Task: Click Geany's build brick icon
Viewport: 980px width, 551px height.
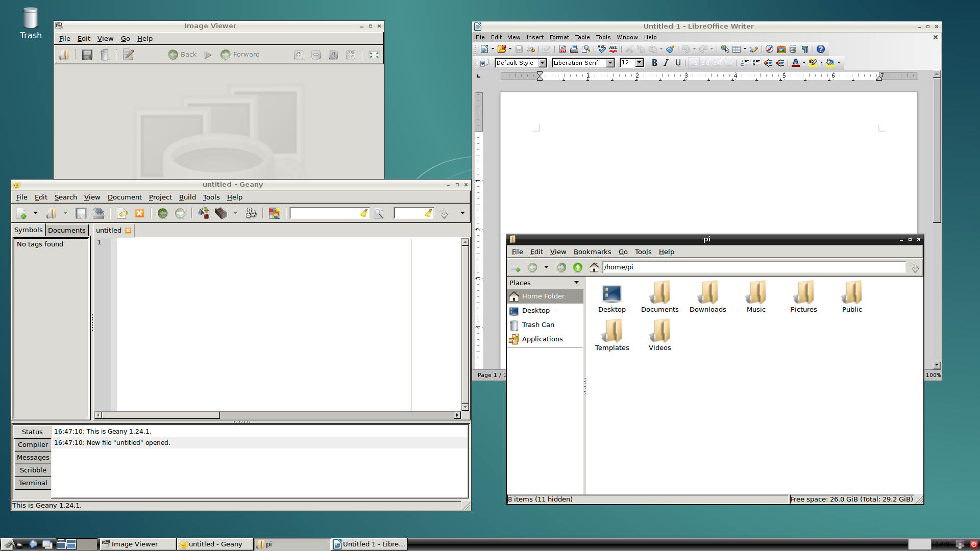Action: click(x=221, y=213)
